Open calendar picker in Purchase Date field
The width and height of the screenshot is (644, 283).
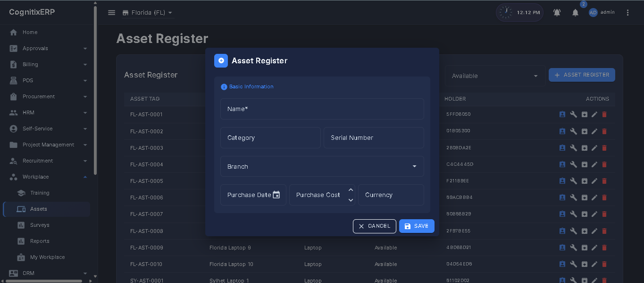[x=276, y=195]
